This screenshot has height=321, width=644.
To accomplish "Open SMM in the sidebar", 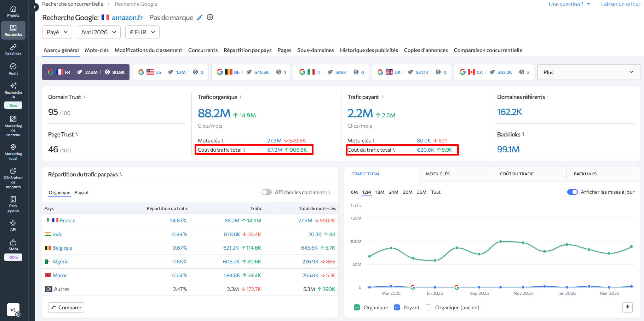I will coord(13,245).
